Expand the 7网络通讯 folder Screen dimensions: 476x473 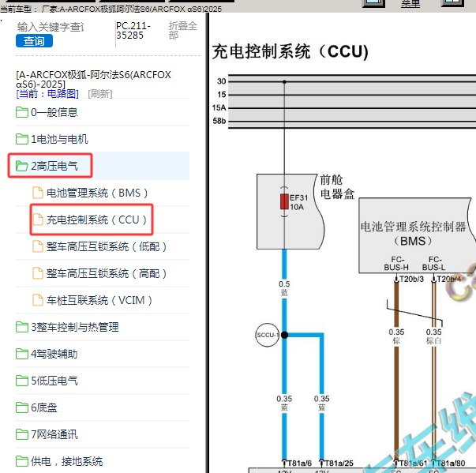(54, 434)
